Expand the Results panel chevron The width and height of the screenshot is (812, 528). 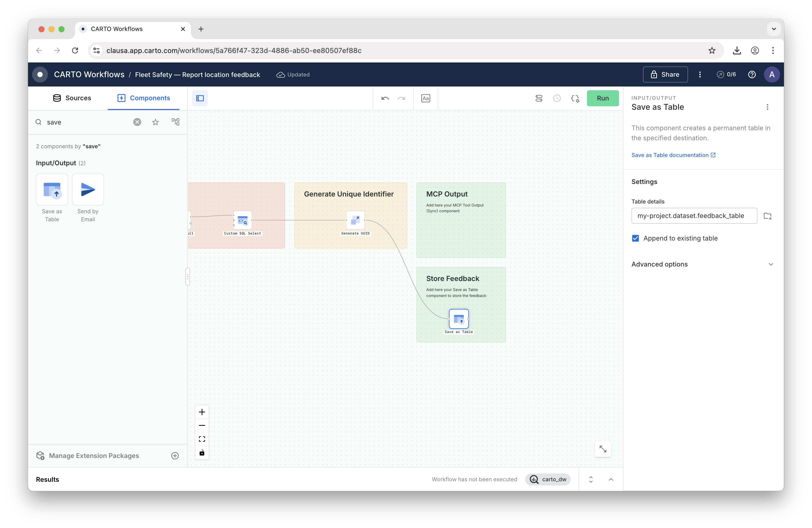point(611,479)
